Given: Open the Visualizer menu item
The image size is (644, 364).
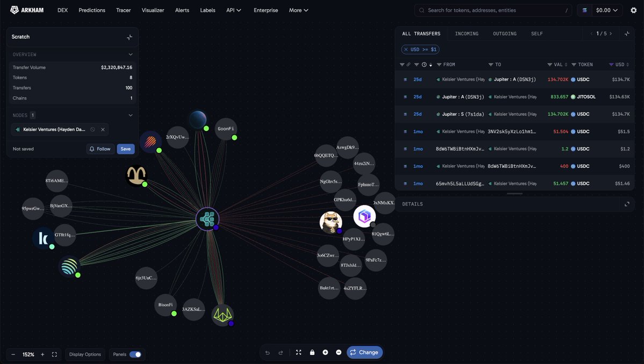Looking at the screenshot, I should [153, 10].
